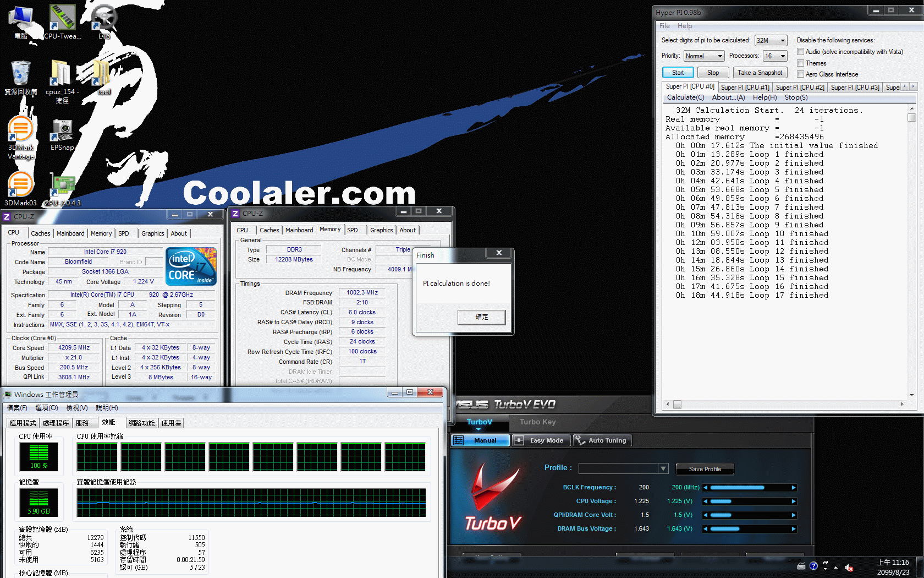Viewport: 924px width, 578px height.
Task: Expand the TurboV Profile dropdown
Action: point(663,468)
